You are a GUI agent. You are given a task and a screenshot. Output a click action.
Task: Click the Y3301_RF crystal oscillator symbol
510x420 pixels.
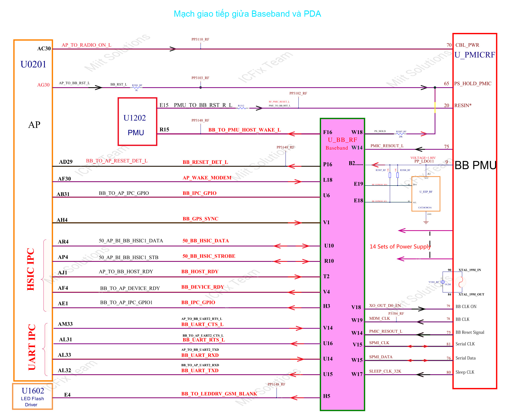(442, 282)
